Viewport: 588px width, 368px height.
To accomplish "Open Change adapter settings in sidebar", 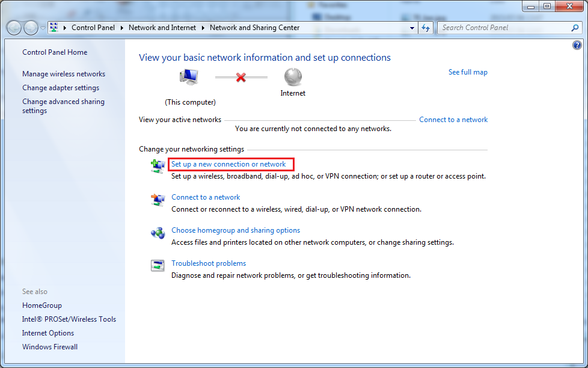I will click(x=61, y=88).
